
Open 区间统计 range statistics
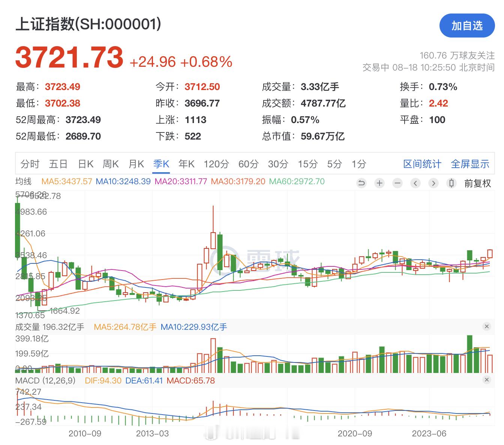click(x=422, y=164)
